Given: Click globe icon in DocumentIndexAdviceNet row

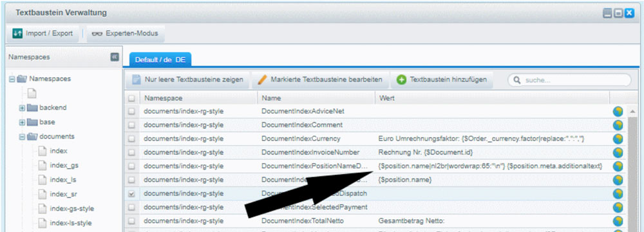Looking at the screenshot, I should tap(618, 111).
